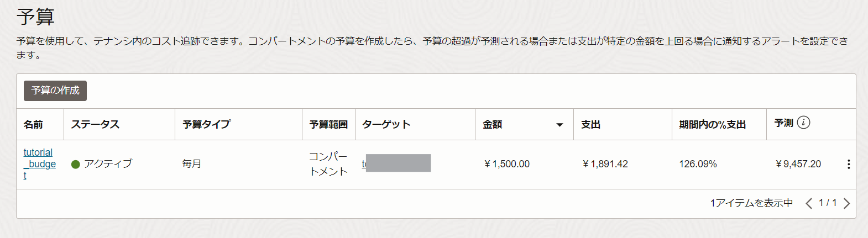868x238 pixels.
Task: Click the 期間内の%支出 column header
Action: pos(712,125)
